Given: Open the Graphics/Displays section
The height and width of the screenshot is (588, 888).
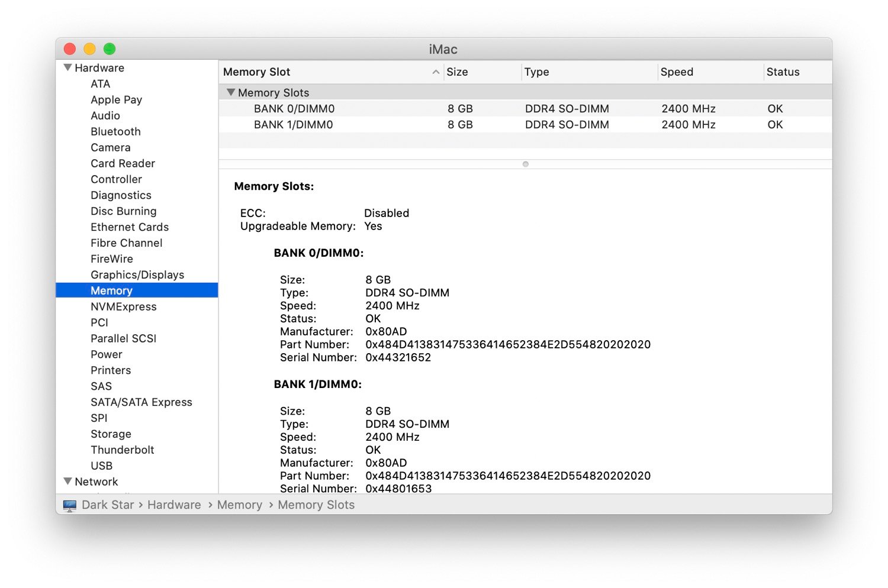Looking at the screenshot, I should point(137,274).
